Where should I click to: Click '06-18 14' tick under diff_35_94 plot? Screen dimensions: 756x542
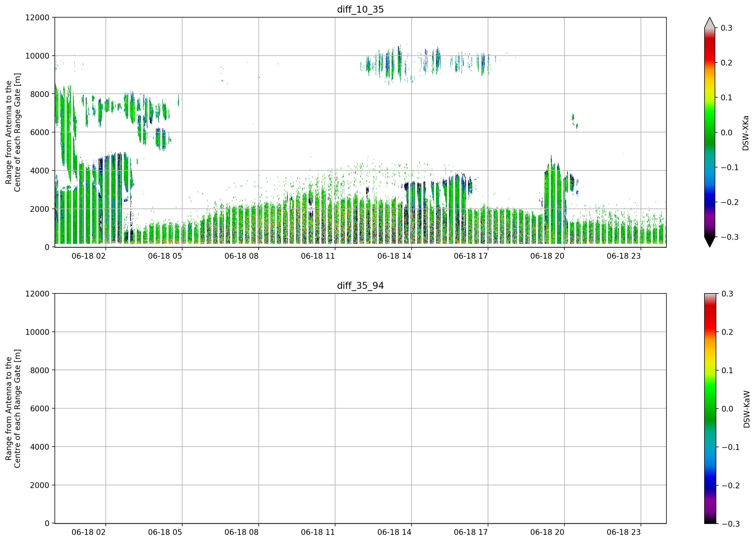(394, 532)
